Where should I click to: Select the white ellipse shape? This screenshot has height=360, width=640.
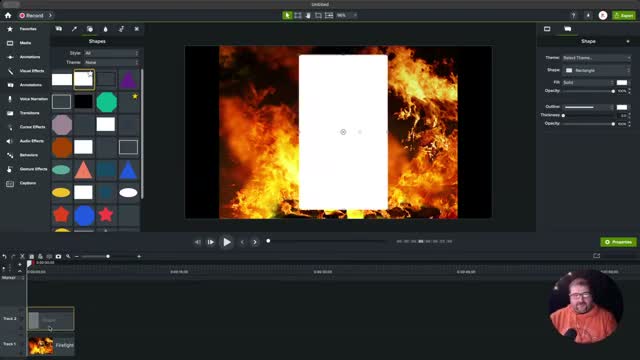[128, 193]
